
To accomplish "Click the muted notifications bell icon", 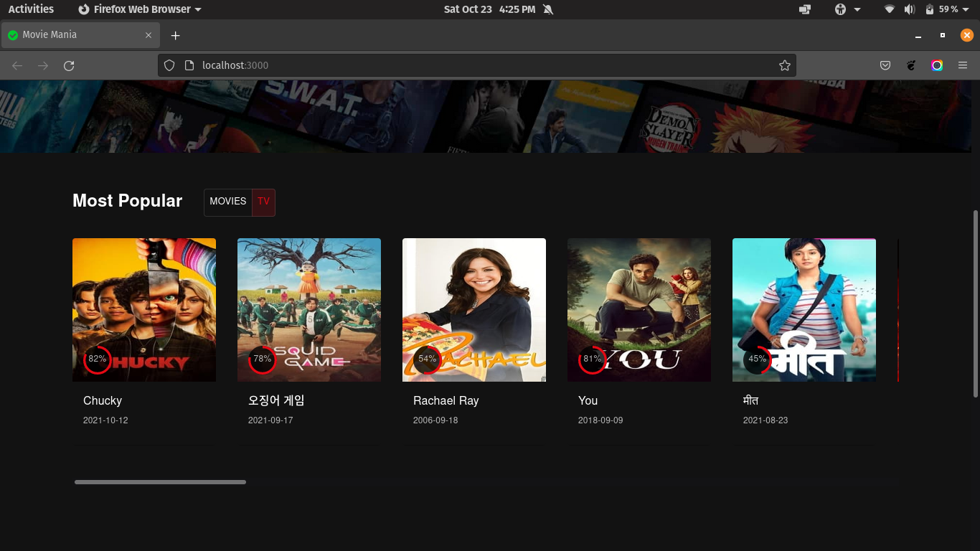I will tap(548, 9).
